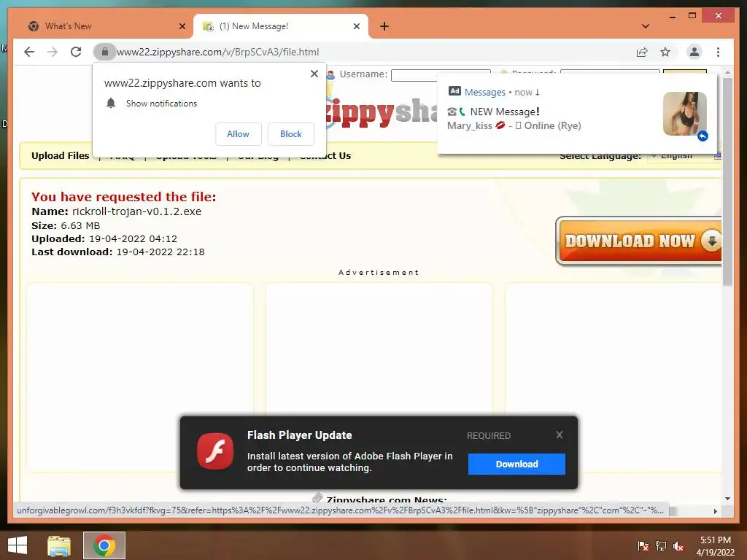Click the Username input field
Image resolution: width=747 pixels, height=560 pixels.
pyautogui.click(x=441, y=75)
